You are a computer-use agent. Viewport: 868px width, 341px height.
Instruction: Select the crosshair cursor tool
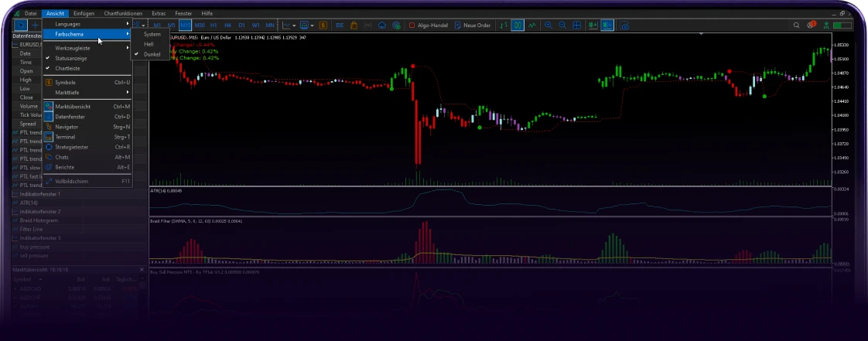click(x=35, y=26)
